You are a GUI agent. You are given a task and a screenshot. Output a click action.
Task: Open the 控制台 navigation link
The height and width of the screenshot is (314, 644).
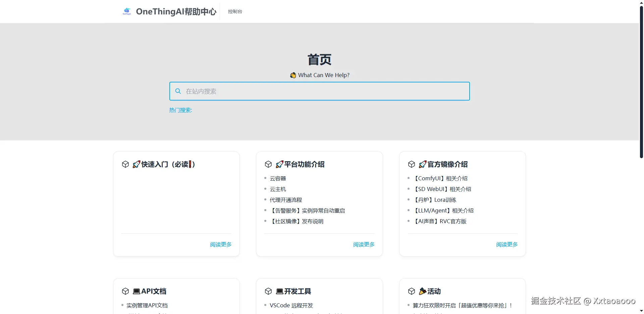point(235,11)
